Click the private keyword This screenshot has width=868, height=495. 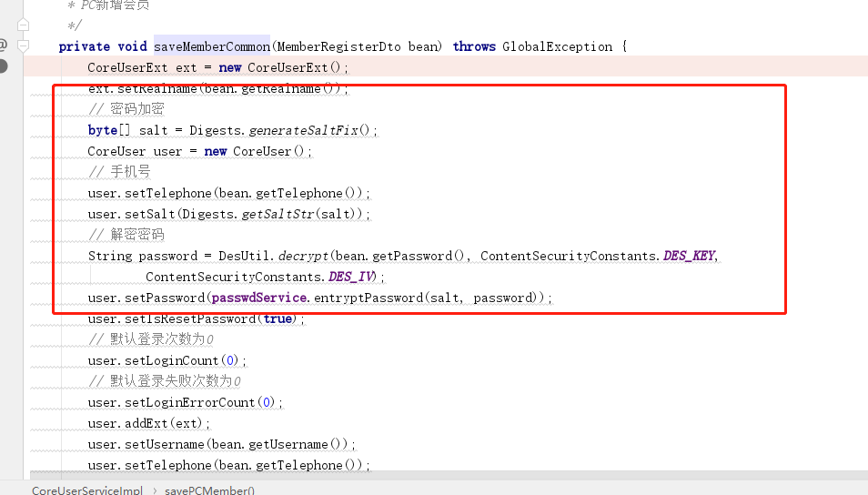tap(84, 46)
